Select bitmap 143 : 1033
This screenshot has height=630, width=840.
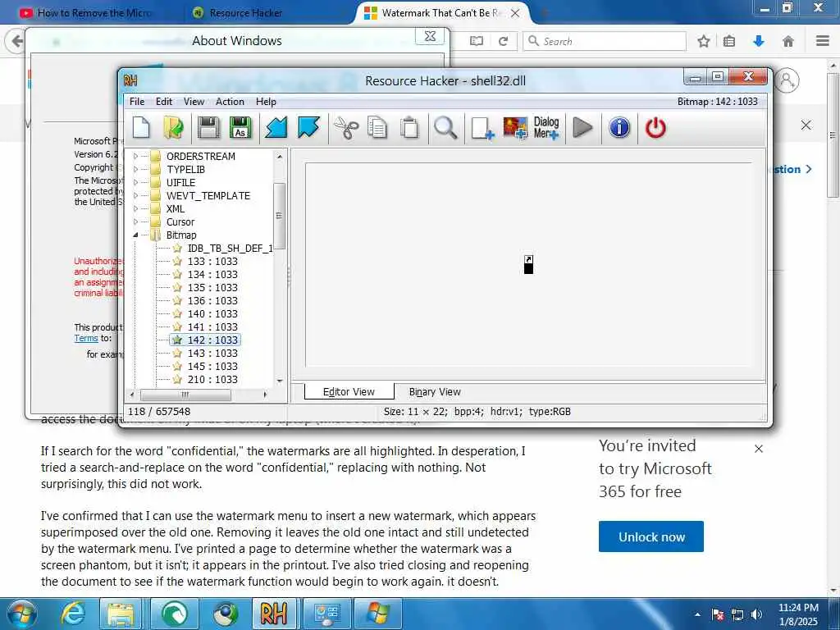212,353
